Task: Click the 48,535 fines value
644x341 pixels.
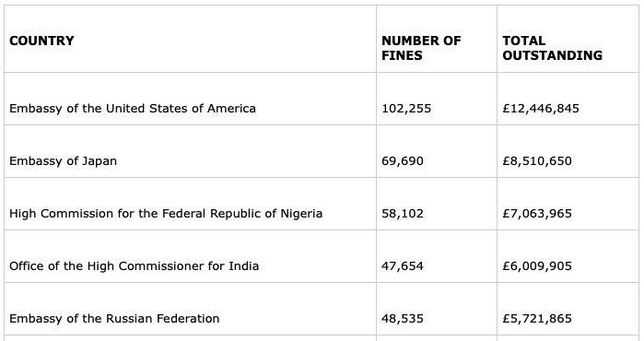Action: tap(402, 319)
